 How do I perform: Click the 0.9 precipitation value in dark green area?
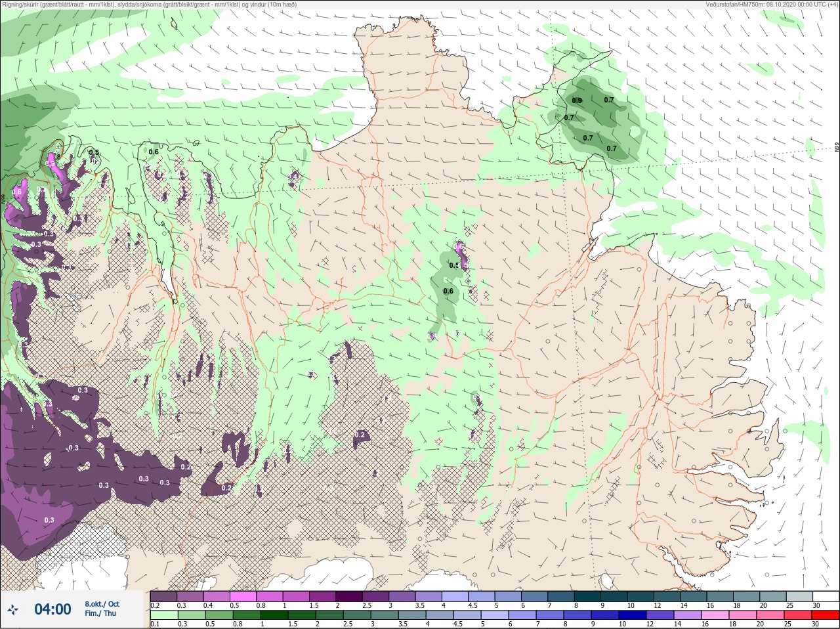[577, 100]
